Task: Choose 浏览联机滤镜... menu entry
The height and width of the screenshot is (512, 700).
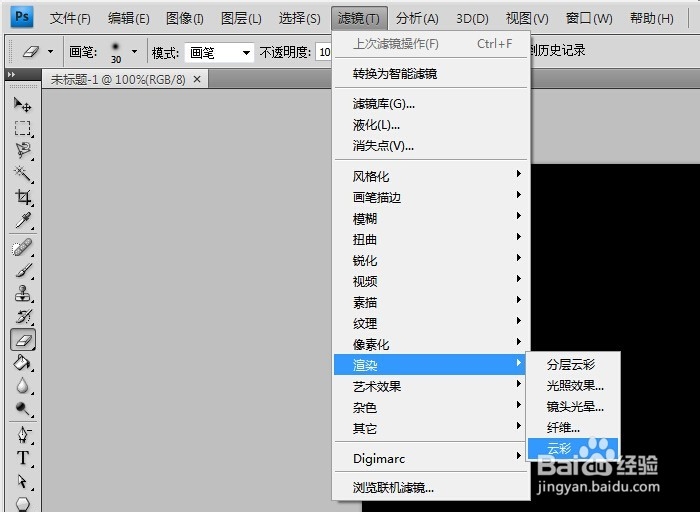Action: [x=431, y=487]
